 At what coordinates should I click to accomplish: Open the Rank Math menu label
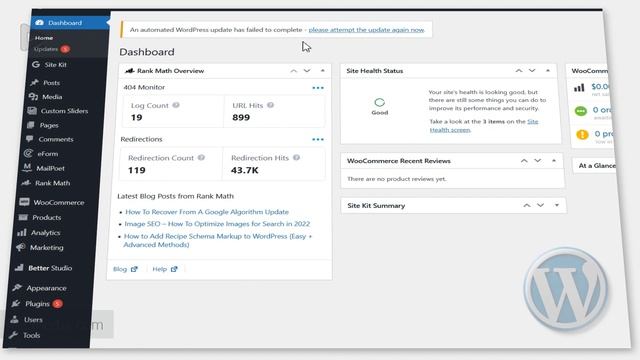(x=53, y=183)
